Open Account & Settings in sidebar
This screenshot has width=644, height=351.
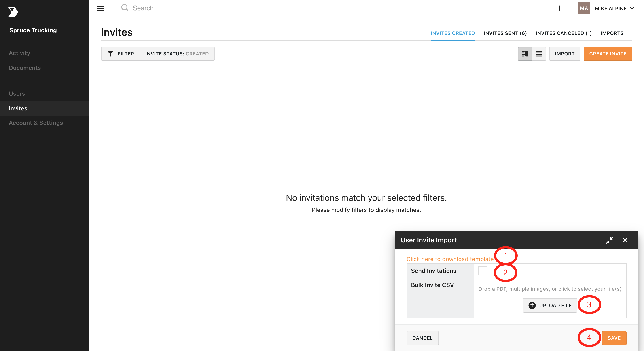click(x=36, y=123)
